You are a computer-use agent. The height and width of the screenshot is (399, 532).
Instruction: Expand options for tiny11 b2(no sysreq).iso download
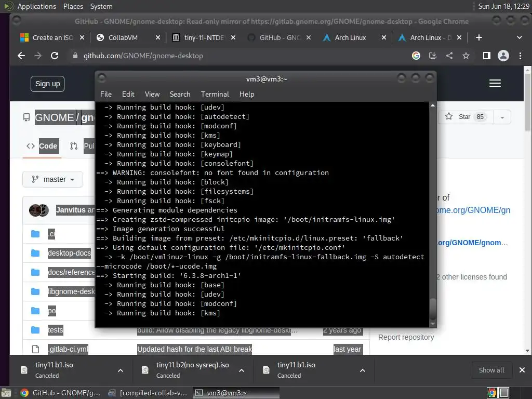coord(242,370)
